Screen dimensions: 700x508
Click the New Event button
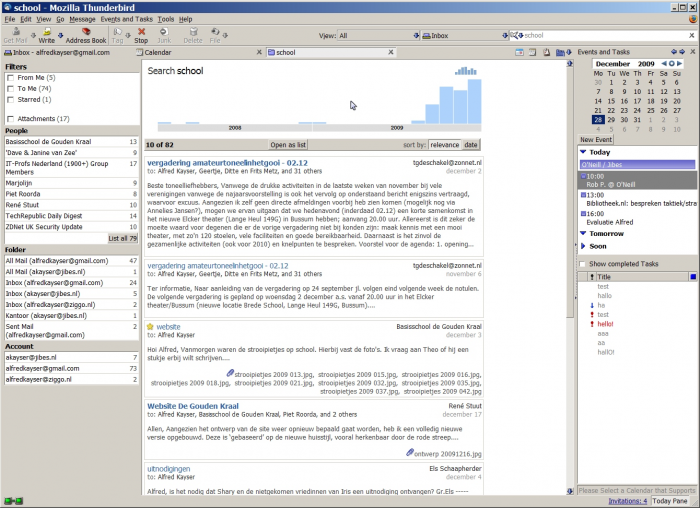596,139
